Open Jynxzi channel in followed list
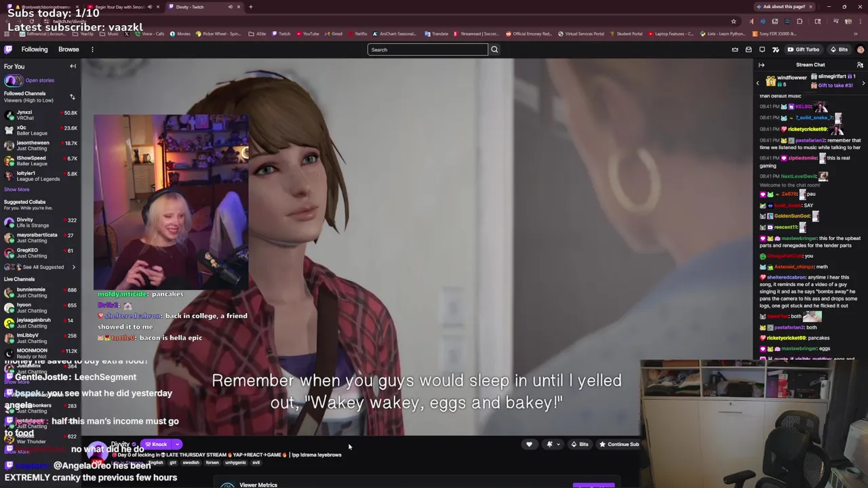868x488 pixels. [x=41, y=115]
